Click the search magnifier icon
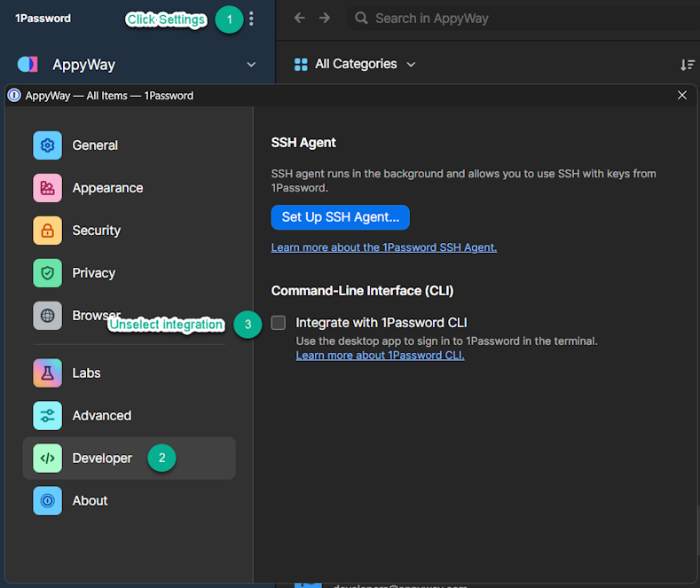The height and width of the screenshot is (588, 700). click(361, 19)
